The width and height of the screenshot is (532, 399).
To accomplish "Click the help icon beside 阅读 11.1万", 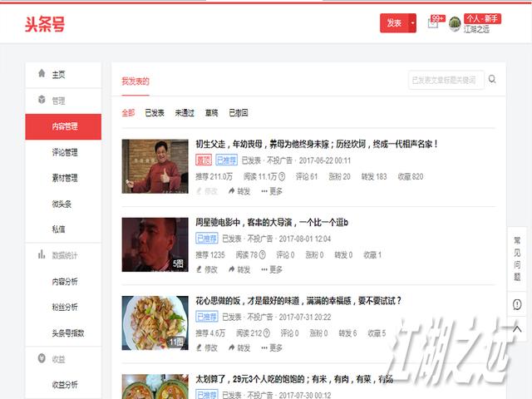I will click(x=282, y=177).
